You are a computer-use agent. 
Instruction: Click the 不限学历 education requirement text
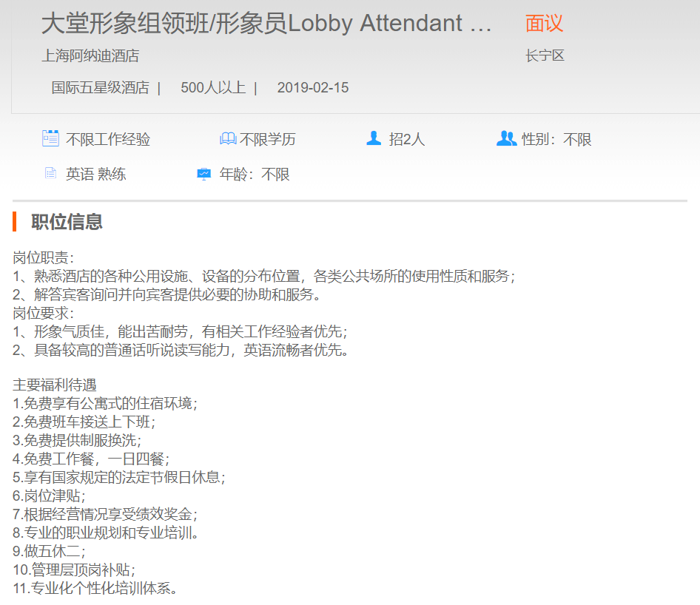point(268,140)
